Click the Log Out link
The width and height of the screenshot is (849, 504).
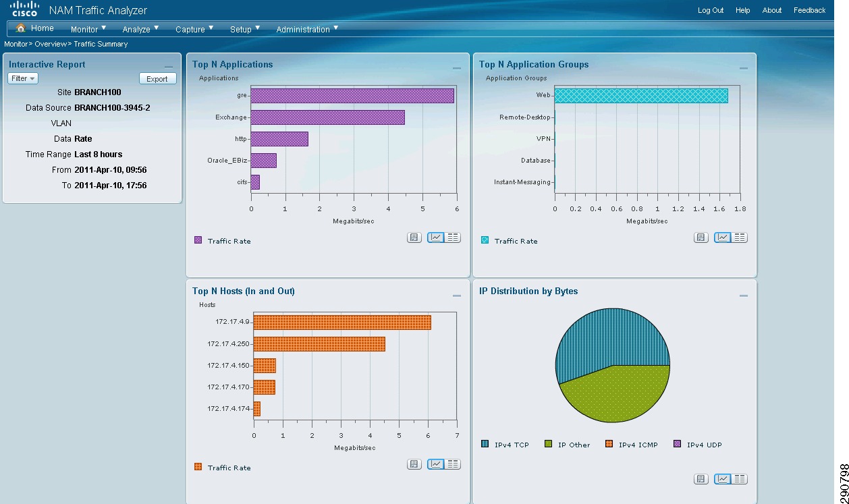pyautogui.click(x=711, y=10)
